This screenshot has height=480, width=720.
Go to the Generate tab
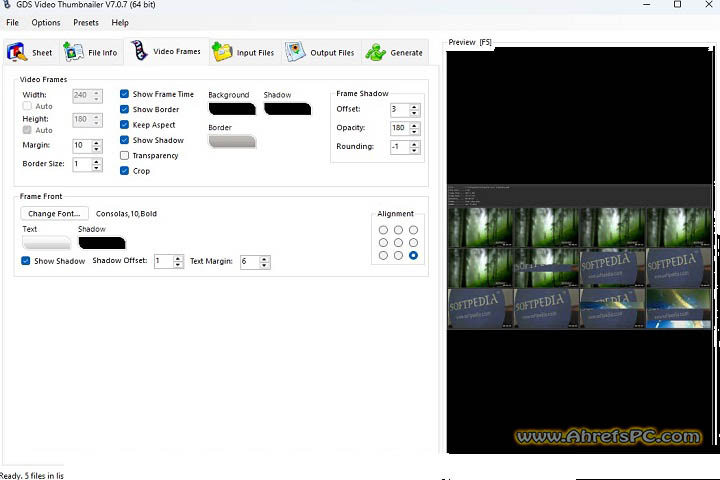[x=395, y=52]
